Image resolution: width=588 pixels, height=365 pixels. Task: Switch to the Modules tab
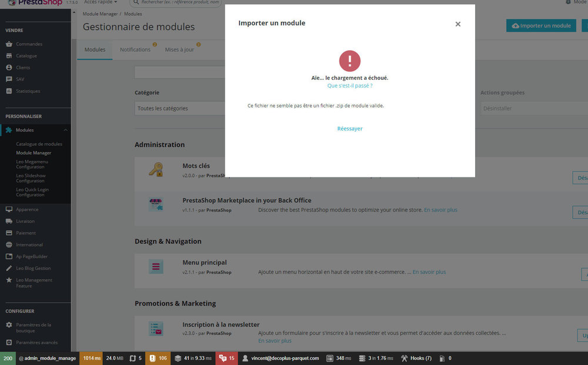coord(95,49)
